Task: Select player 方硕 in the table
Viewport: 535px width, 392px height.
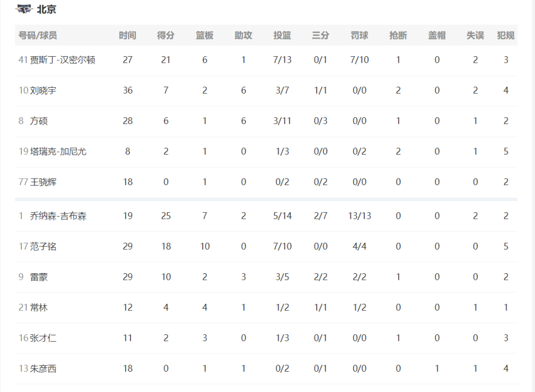Action: [x=39, y=121]
